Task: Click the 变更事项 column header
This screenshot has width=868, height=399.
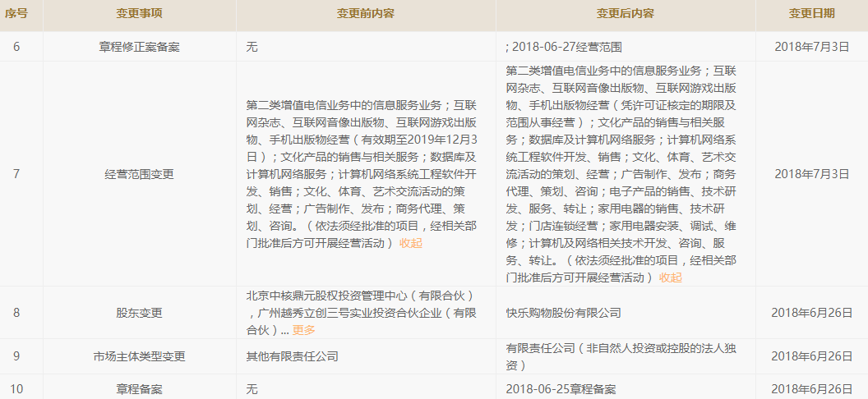Action: click(x=140, y=14)
